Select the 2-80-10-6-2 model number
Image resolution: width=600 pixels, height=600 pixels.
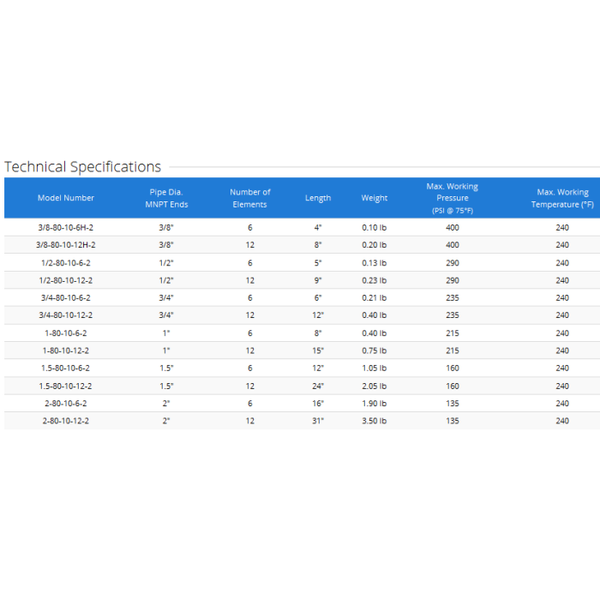point(65,403)
